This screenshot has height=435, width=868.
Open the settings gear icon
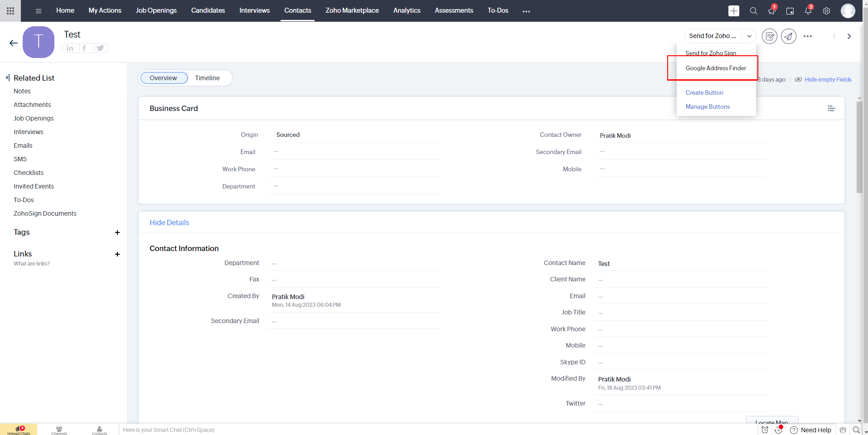point(826,11)
